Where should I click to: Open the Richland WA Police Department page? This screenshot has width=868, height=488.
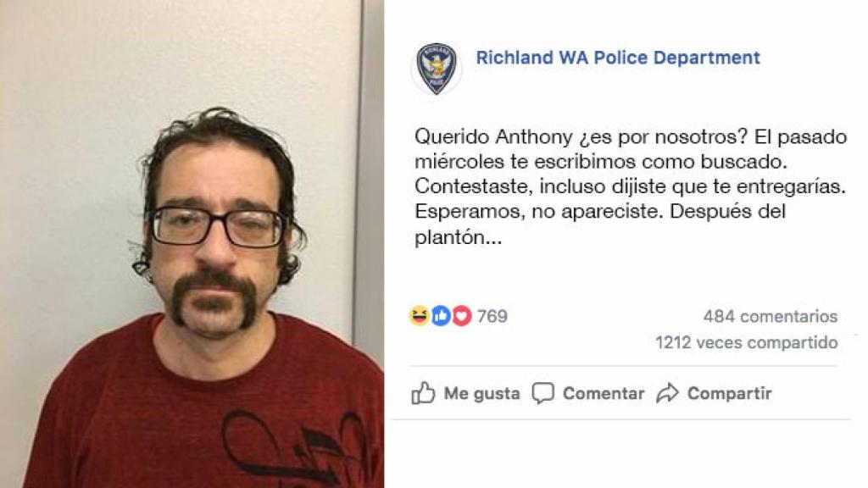[x=618, y=58]
